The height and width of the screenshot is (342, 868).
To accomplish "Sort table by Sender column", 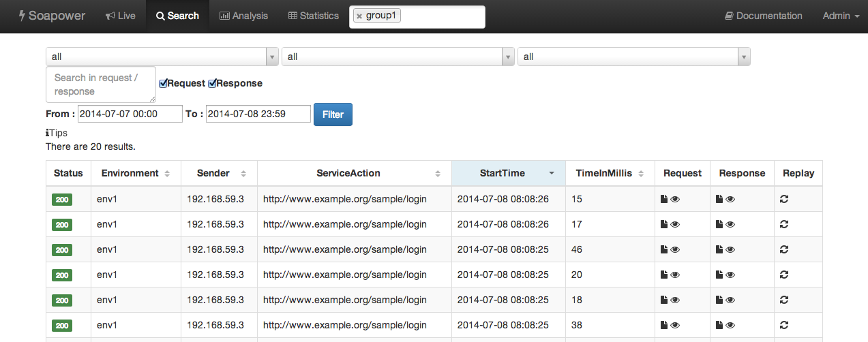I will click(219, 173).
